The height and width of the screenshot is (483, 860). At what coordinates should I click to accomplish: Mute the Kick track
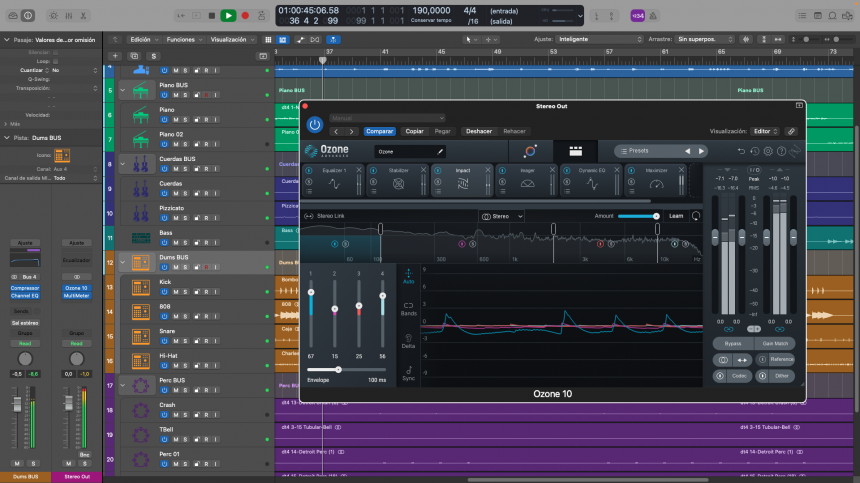(176, 292)
